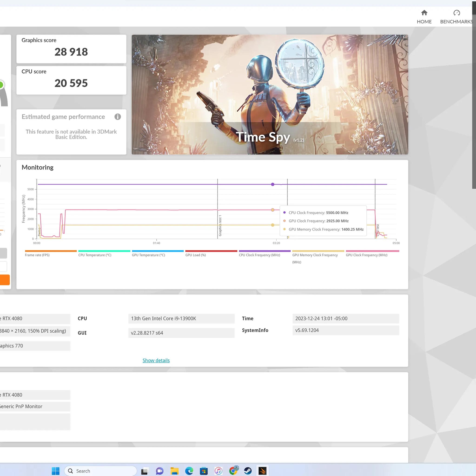476x476 pixels.
Task: Click the Time Spy benchmark banner image
Action: 270,95
